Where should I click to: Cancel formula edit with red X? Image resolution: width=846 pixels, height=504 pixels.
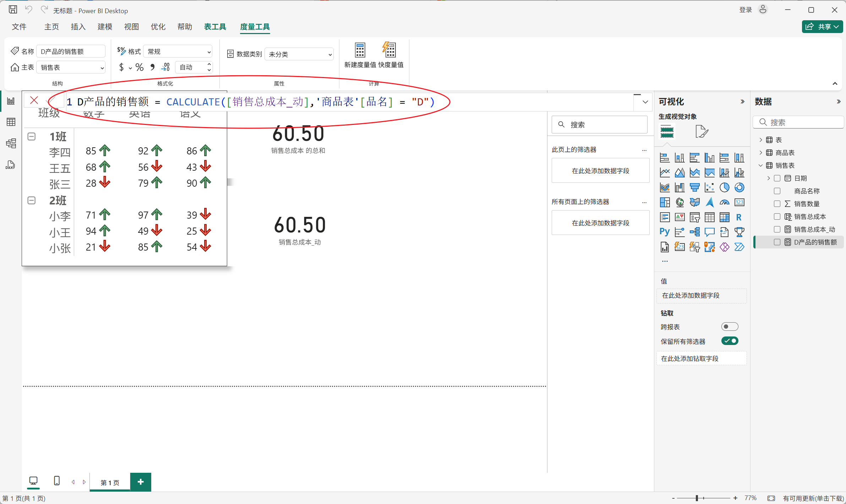tap(34, 100)
